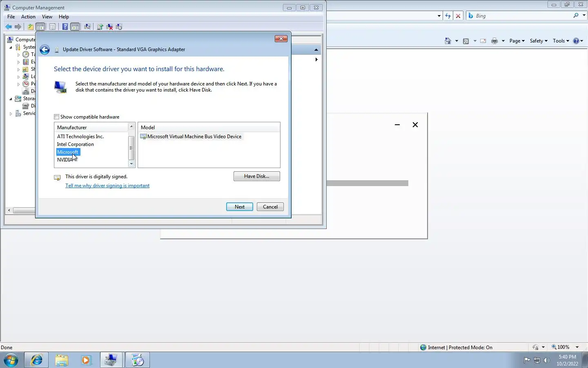Click the blue back arrow in driver wizard
The image size is (588, 368).
click(x=45, y=49)
